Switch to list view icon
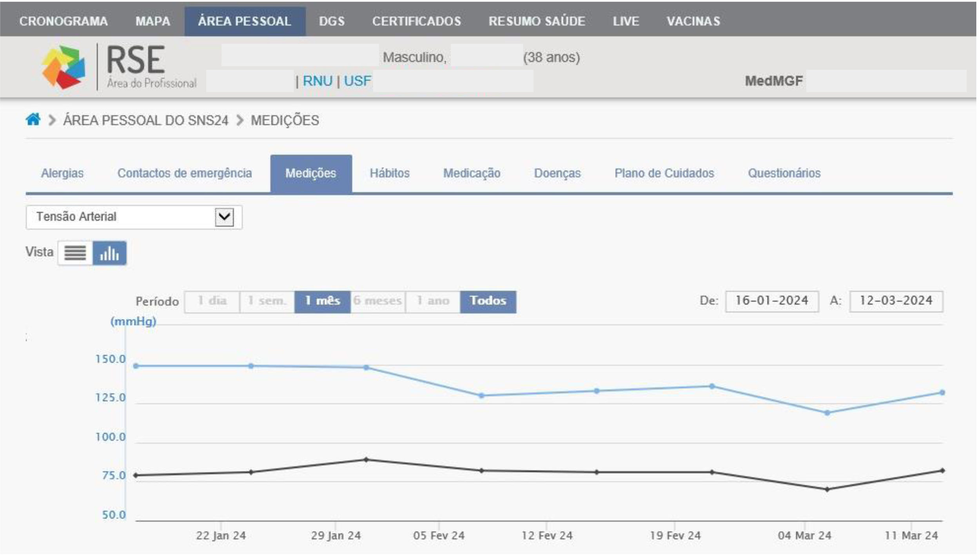980x559 pixels. coord(75,253)
